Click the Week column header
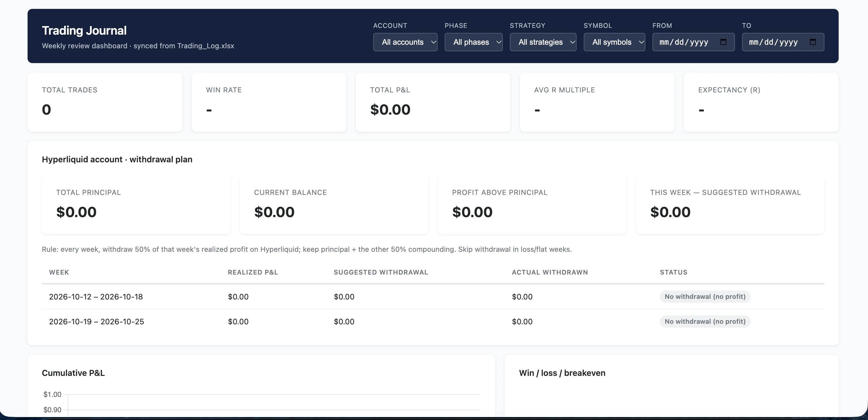Viewport: 868px width, 420px height. (59, 272)
